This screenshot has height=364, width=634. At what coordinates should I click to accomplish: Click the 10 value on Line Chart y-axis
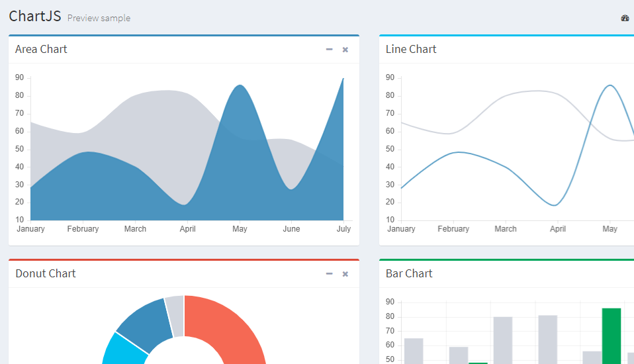[x=390, y=220]
